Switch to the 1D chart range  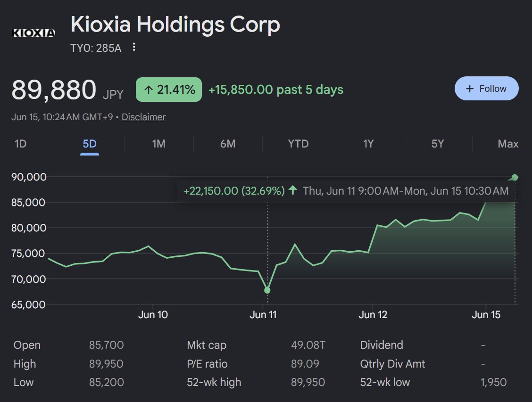(x=20, y=144)
